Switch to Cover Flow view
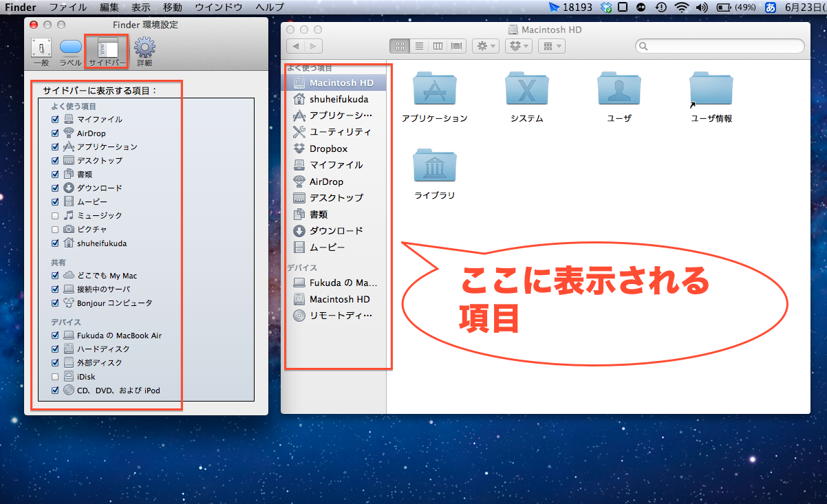The image size is (827, 504). pyautogui.click(x=455, y=46)
